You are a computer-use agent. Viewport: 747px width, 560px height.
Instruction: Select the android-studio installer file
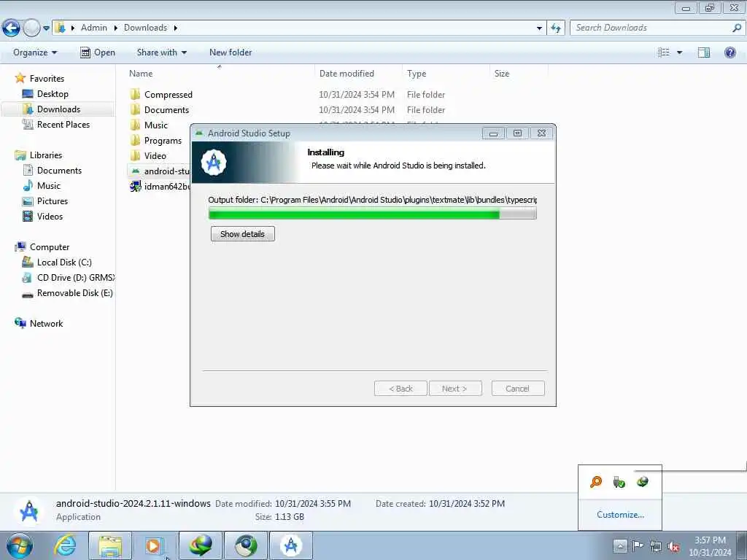tap(159, 171)
